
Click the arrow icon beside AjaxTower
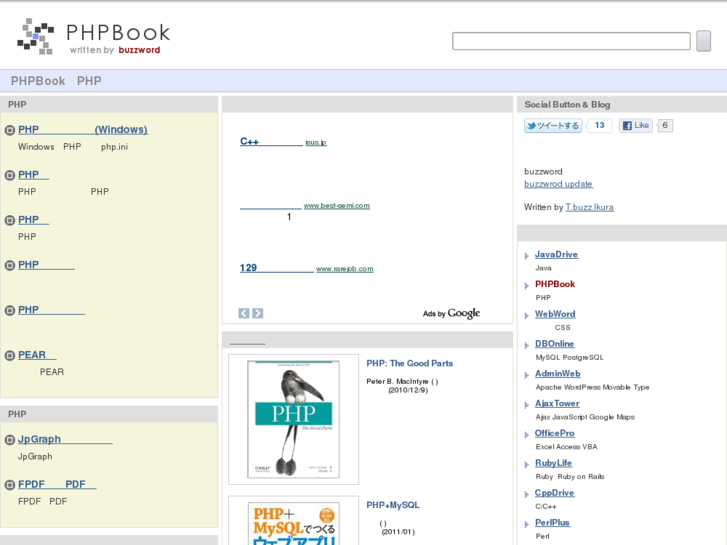(x=527, y=405)
